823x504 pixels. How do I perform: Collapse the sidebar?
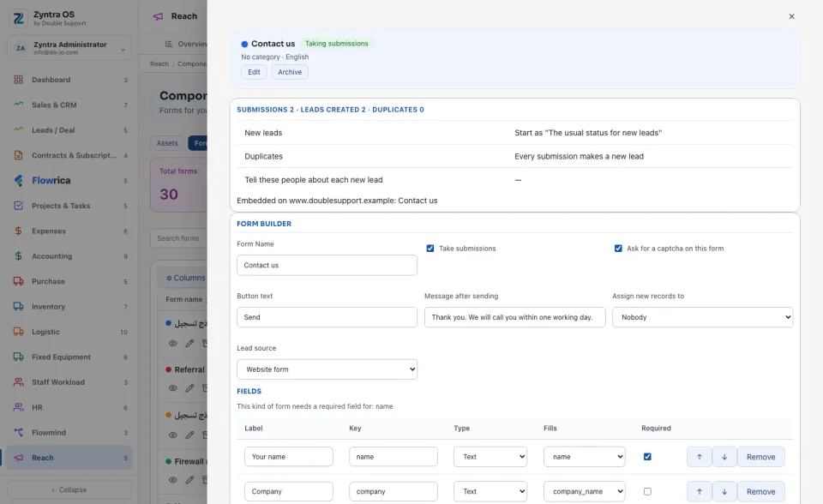[69, 489]
